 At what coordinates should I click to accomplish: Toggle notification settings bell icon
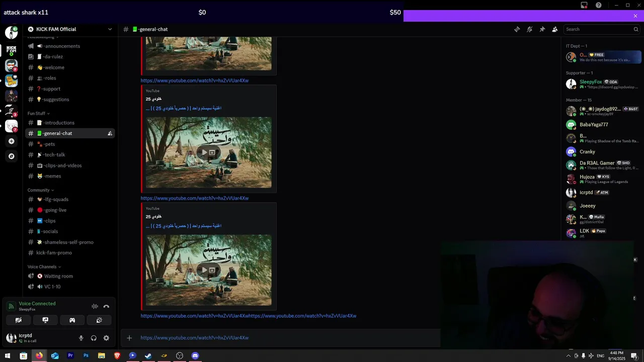[x=529, y=29]
